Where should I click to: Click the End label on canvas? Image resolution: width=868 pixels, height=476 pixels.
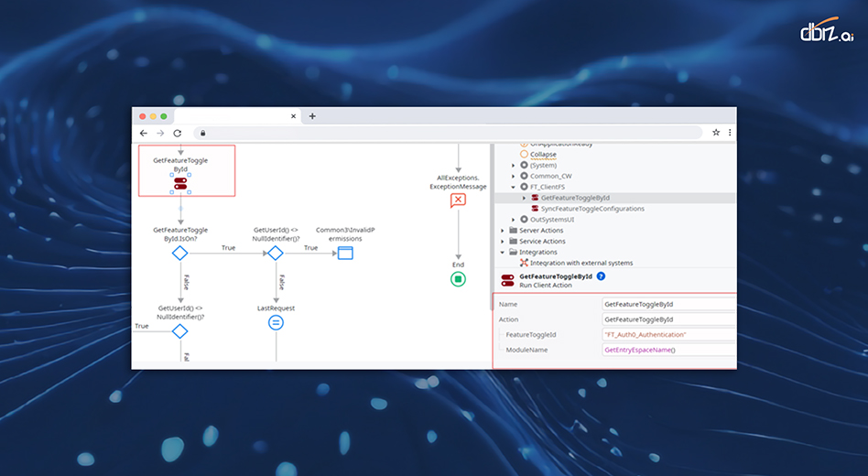click(x=458, y=265)
